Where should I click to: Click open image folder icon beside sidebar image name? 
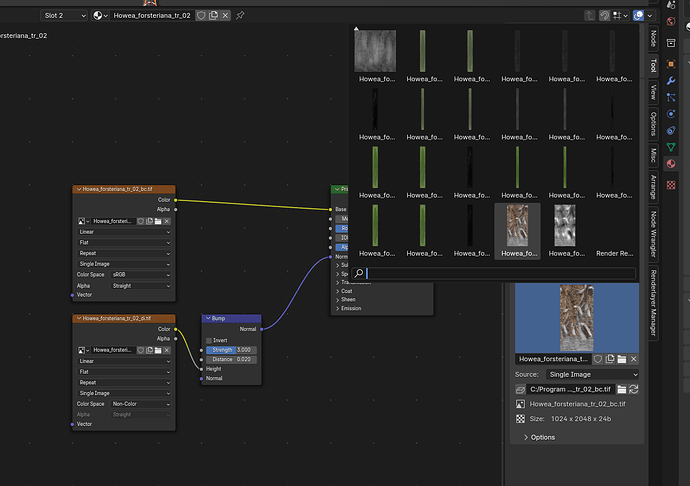pyautogui.click(x=621, y=359)
